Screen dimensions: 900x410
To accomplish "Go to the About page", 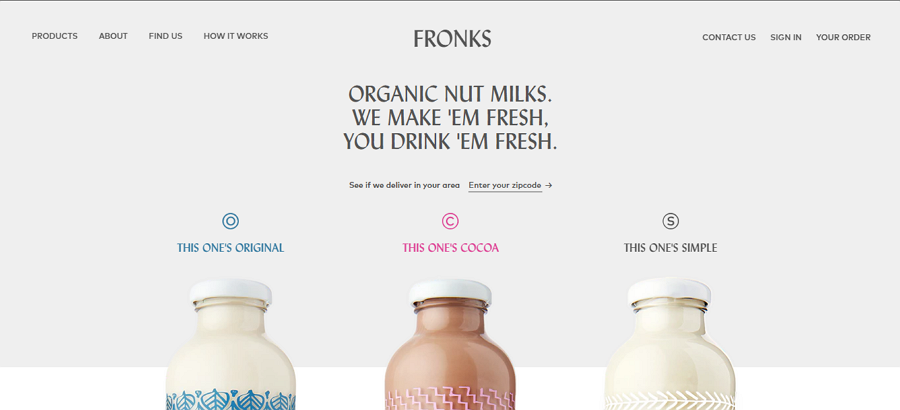I will [x=113, y=36].
